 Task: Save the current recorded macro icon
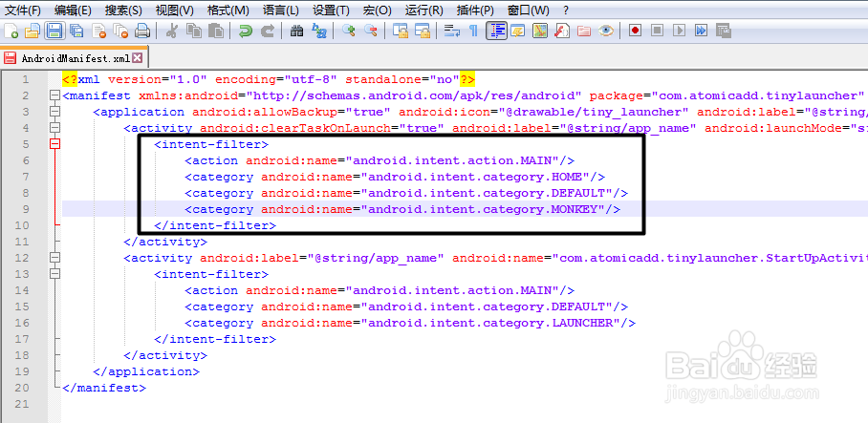723,31
